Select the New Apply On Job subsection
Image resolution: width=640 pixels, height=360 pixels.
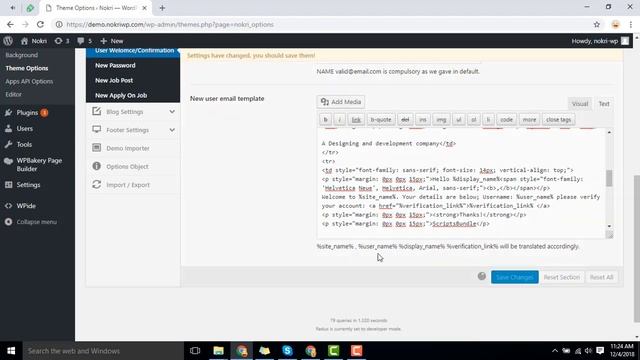[121, 96]
